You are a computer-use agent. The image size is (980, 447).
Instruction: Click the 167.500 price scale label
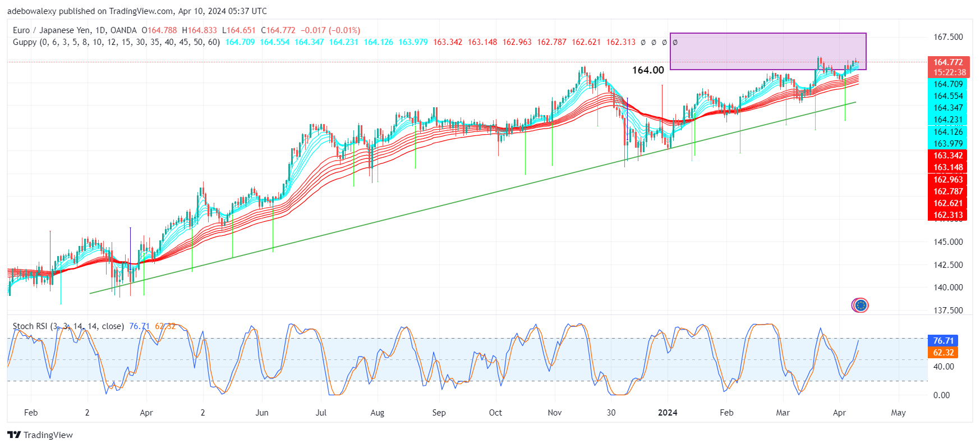948,37
